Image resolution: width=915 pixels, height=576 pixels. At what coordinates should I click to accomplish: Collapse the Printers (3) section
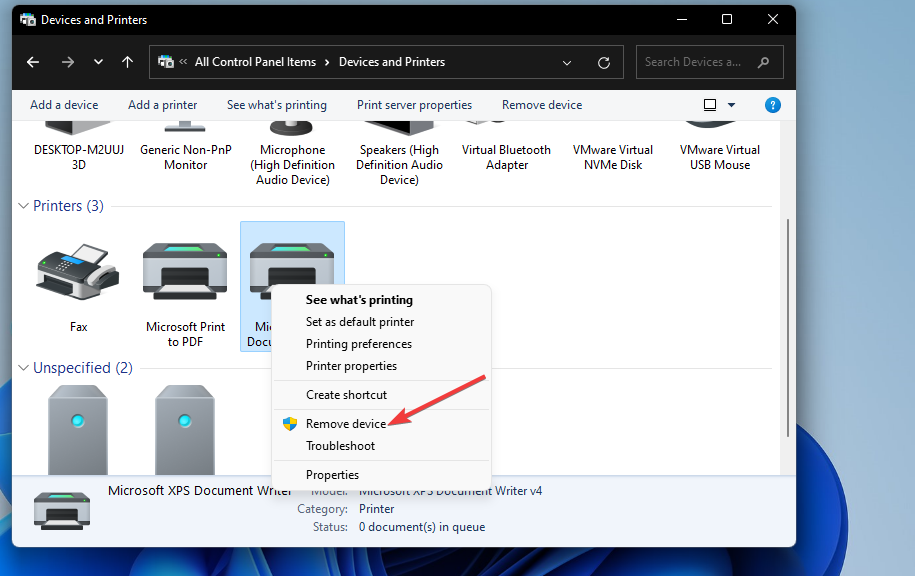[x=22, y=205]
